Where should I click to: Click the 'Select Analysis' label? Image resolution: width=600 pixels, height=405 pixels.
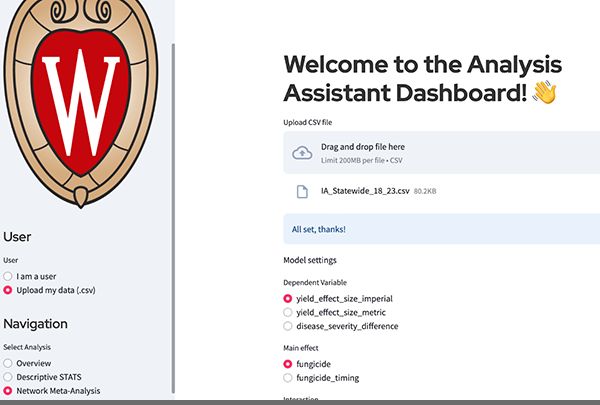point(27,347)
